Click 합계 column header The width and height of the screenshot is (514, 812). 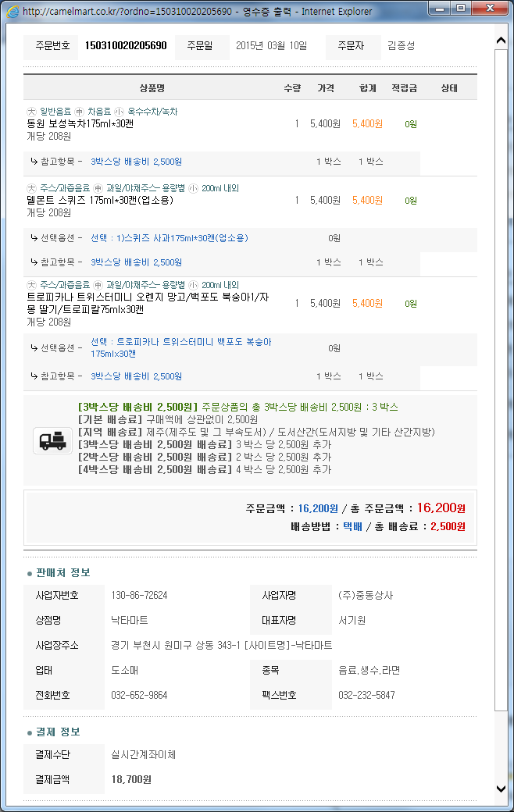367,88
